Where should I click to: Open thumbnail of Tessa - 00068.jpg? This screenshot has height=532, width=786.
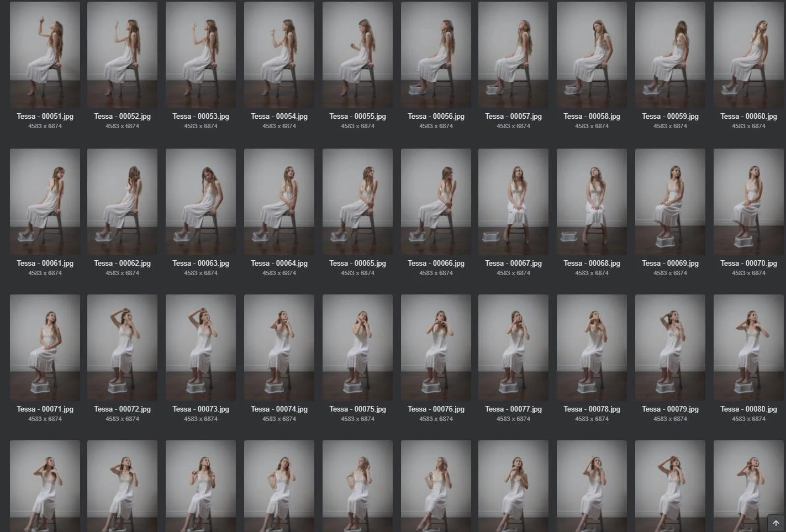(x=592, y=202)
